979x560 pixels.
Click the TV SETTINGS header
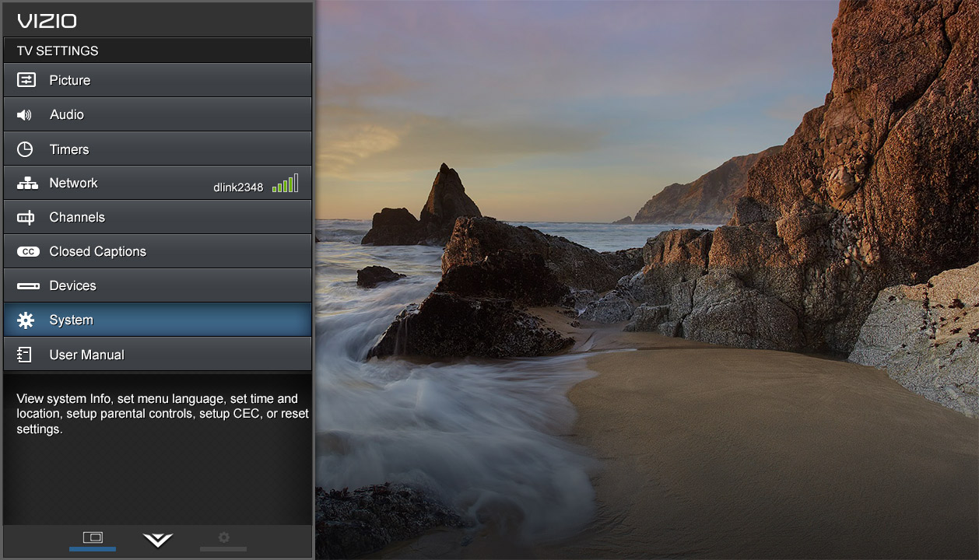(57, 50)
